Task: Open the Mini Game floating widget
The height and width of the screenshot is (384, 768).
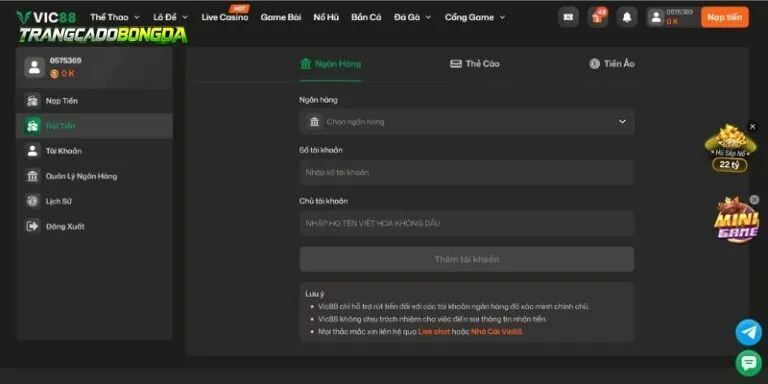Action: tap(736, 220)
